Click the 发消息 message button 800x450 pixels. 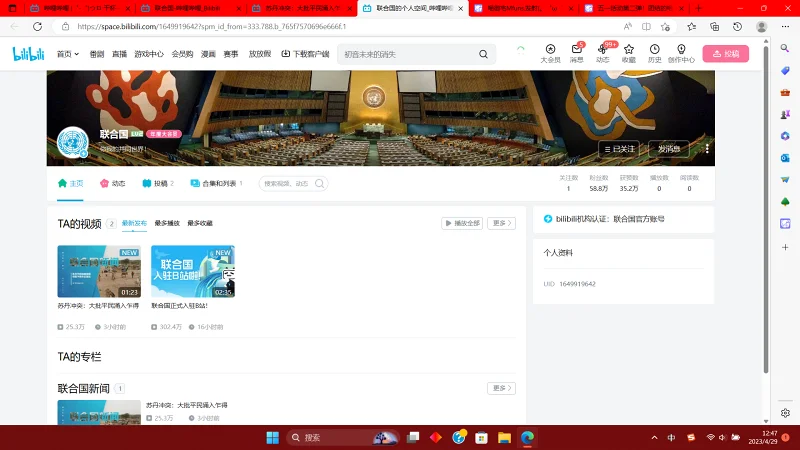[668, 149]
